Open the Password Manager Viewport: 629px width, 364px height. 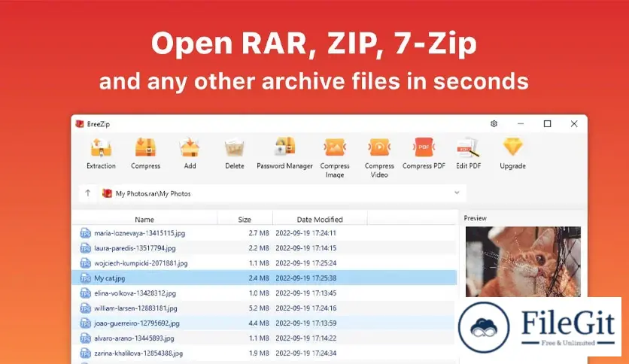[284, 153]
